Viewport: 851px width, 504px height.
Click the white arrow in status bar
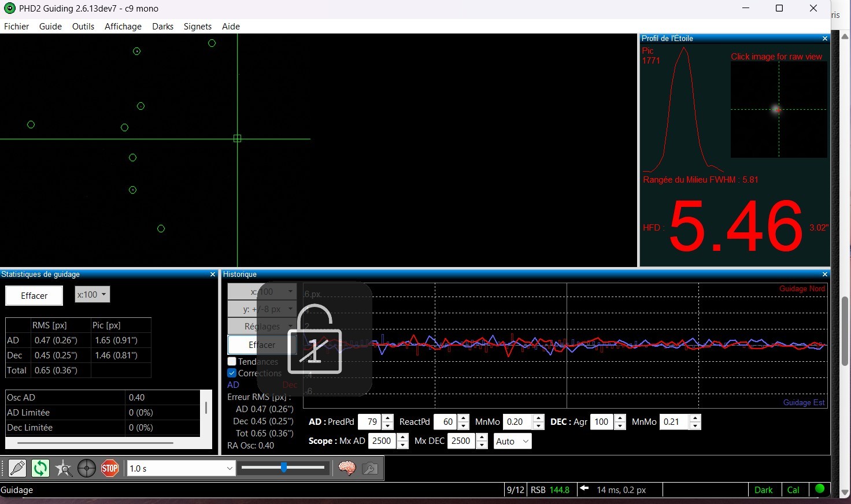click(x=584, y=489)
